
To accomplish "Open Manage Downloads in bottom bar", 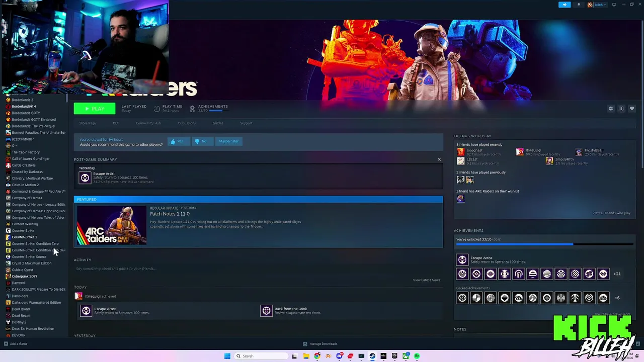I will click(320, 344).
